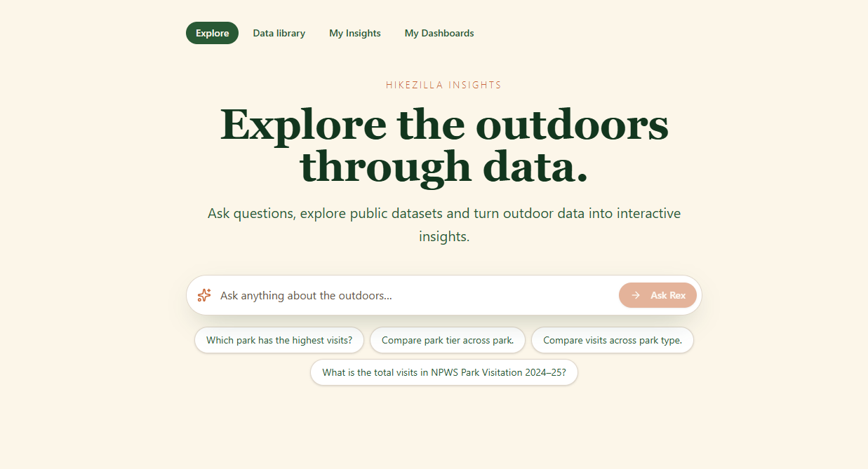Switch to the Data library tab
The width and height of the screenshot is (868, 469).
pos(279,33)
